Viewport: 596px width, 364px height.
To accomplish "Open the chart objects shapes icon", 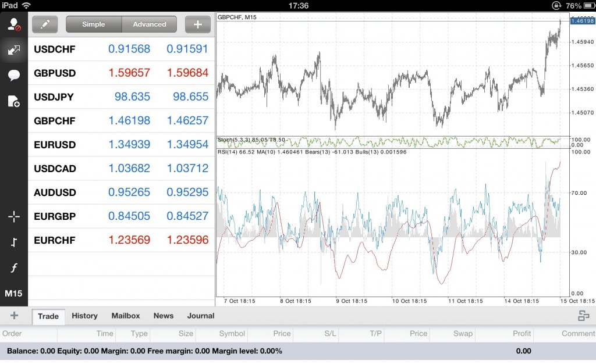I will coord(14,242).
